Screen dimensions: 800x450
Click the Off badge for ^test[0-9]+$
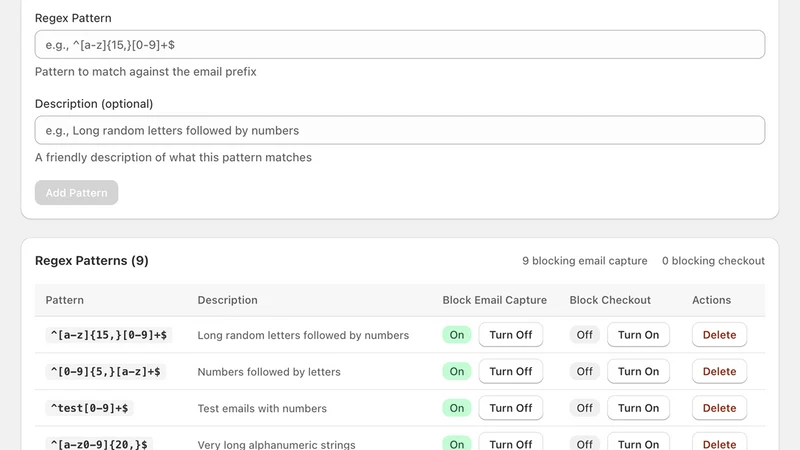585,408
